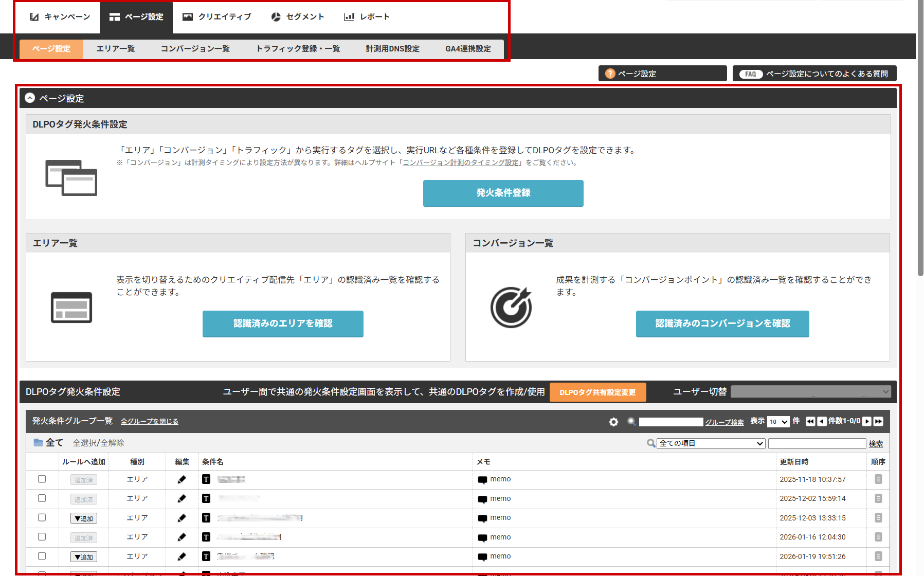This screenshot has width=924, height=576.
Task: Open the 全ての項目 filter dropdown
Action: tap(711, 443)
